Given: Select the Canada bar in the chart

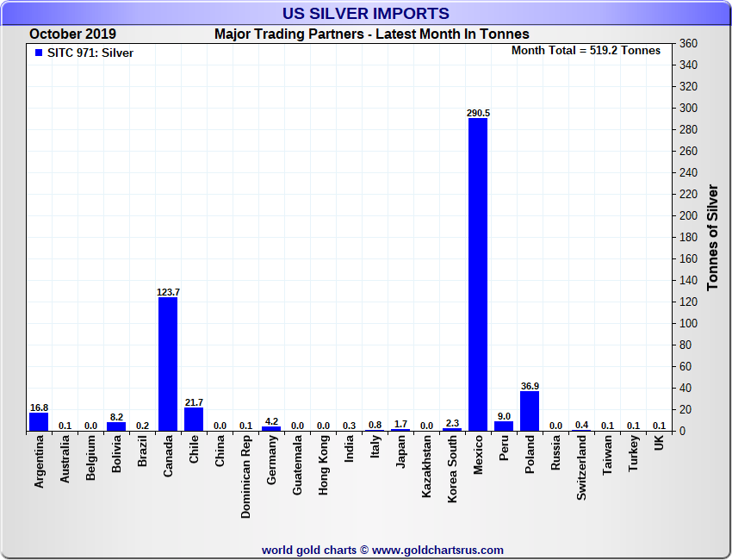Looking at the screenshot, I should pyautogui.click(x=168, y=364).
